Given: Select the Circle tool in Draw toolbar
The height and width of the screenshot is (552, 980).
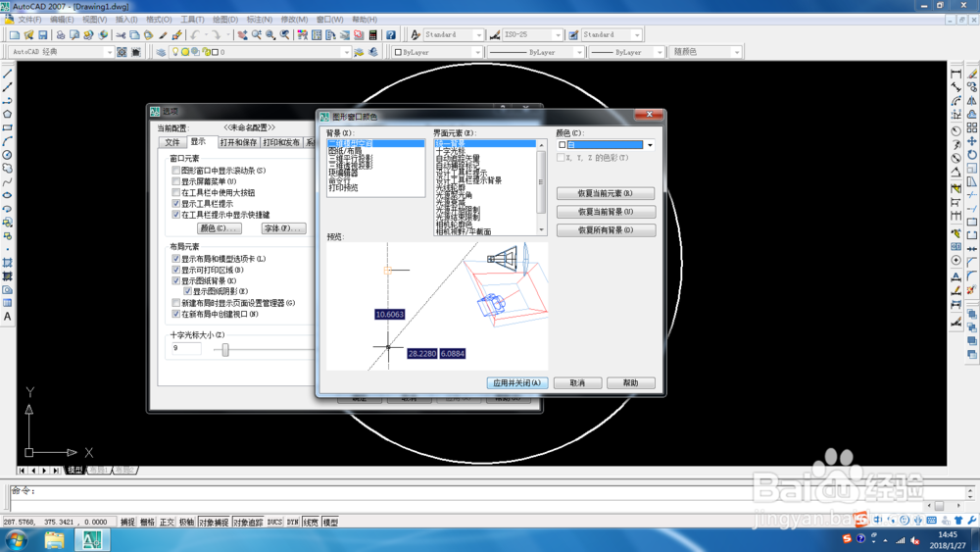Looking at the screenshot, I should pos(8,154).
